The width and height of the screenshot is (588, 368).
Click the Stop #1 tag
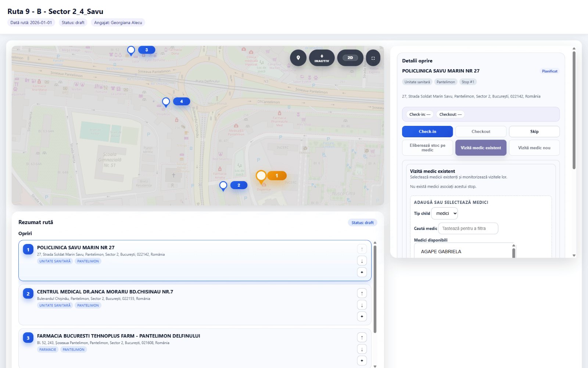click(x=468, y=82)
